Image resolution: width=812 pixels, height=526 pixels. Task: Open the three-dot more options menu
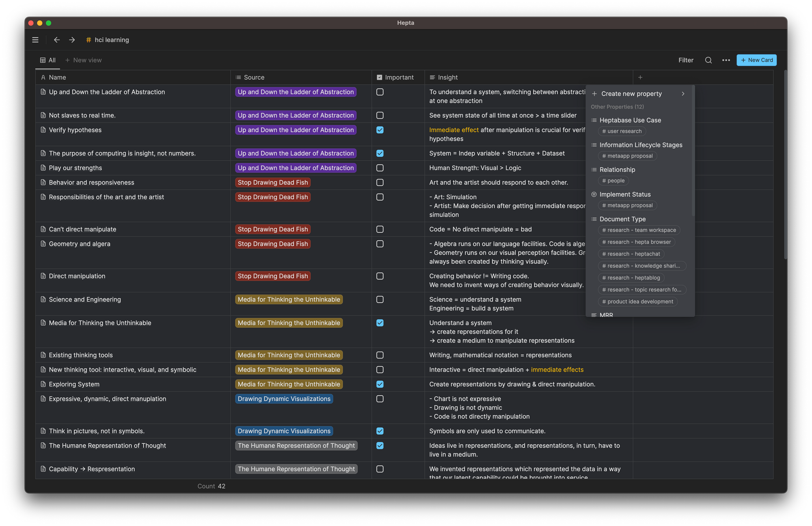tap(726, 60)
